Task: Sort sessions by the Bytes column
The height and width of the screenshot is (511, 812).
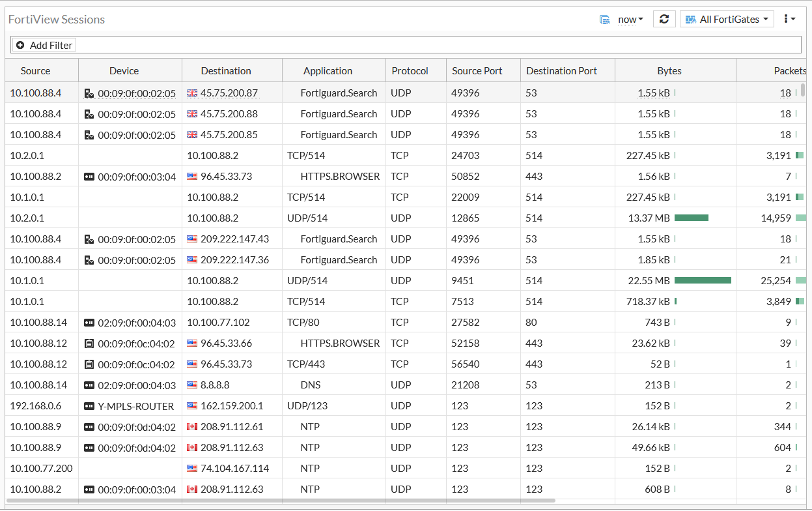Action: point(669,70)
